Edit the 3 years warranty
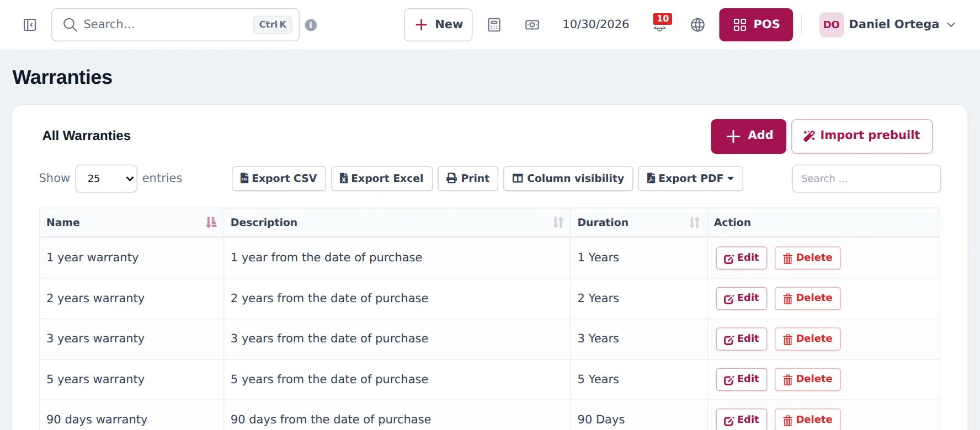Viewport: 980px width, 430px height. tap(741, 339)
